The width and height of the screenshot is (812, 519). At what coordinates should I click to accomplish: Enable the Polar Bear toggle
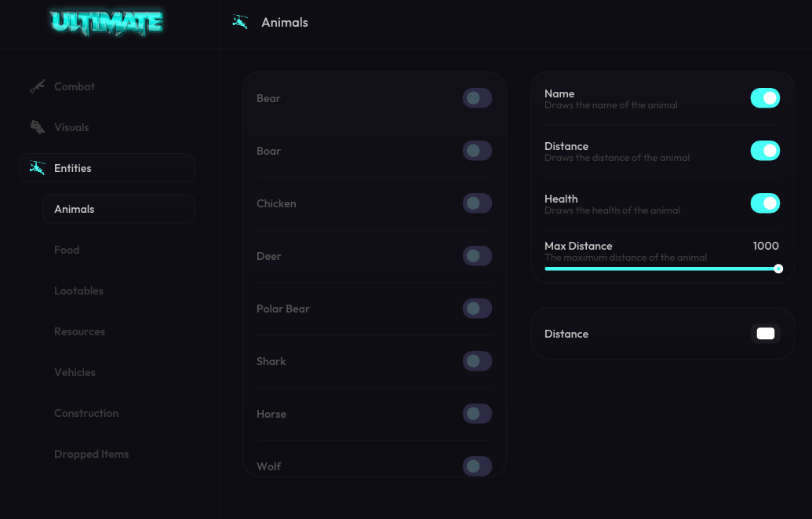click(x=477, y=309)
